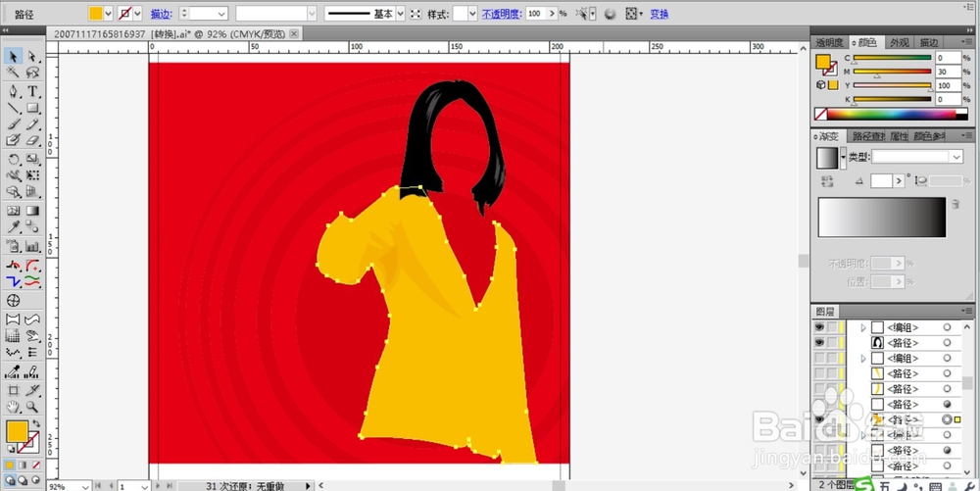This screenshot has height=491, width=980.
Task: Select the Pencil tool
Action: [32, 124]
